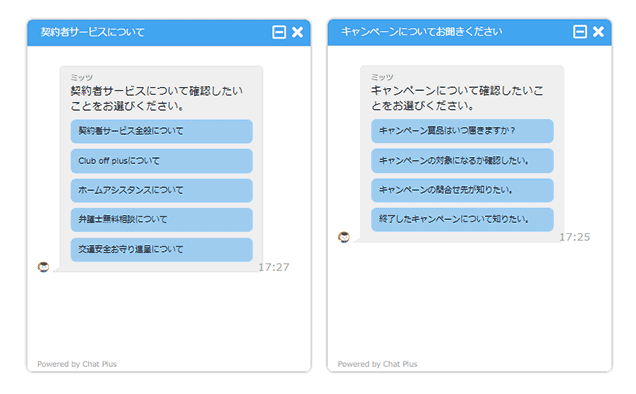Select 終了したキャンペーンについて知りたい option
The image size is (636, 394).
coord(462,219)
